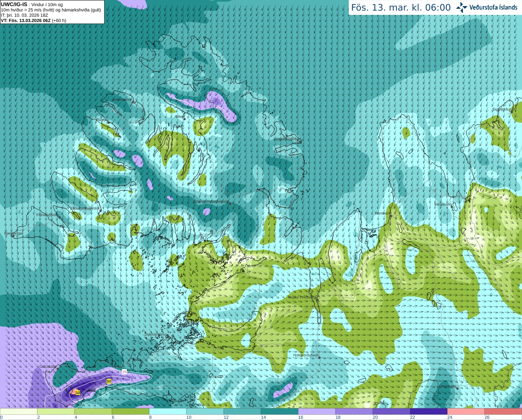Select the 24–26 m/s light pink legend swatch

click(466, 412)
